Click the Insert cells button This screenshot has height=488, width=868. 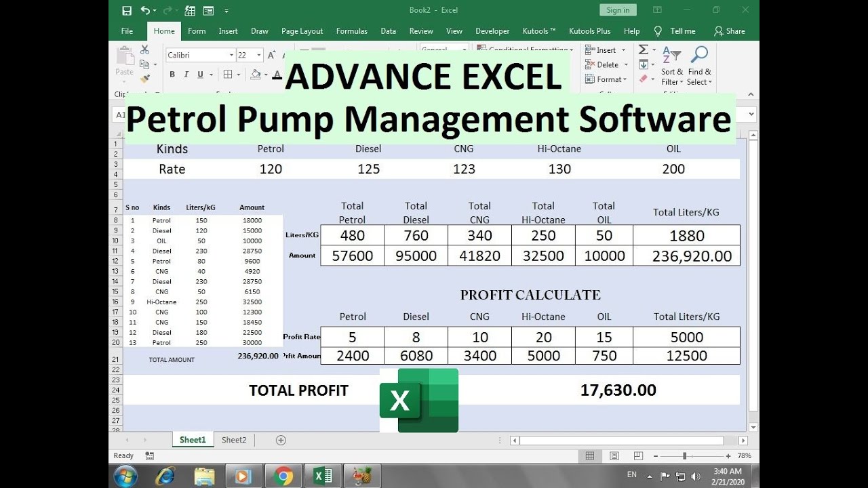pyautogui.click(x=605, y=50)
